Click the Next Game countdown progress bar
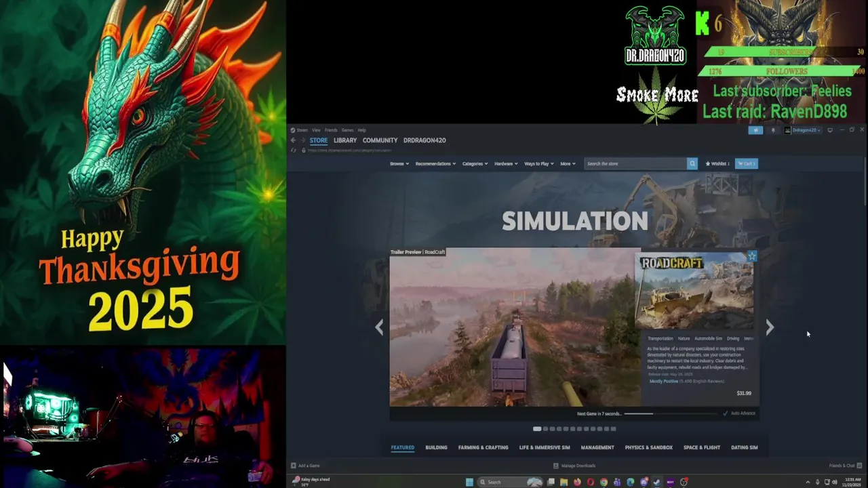The image size is (868, 488). 670,413
